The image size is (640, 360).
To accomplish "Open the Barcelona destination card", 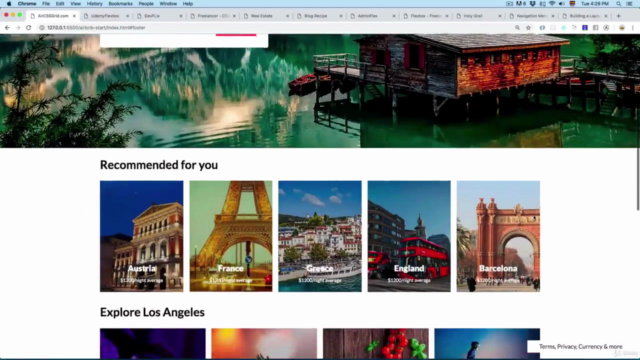I will point(498,236).
